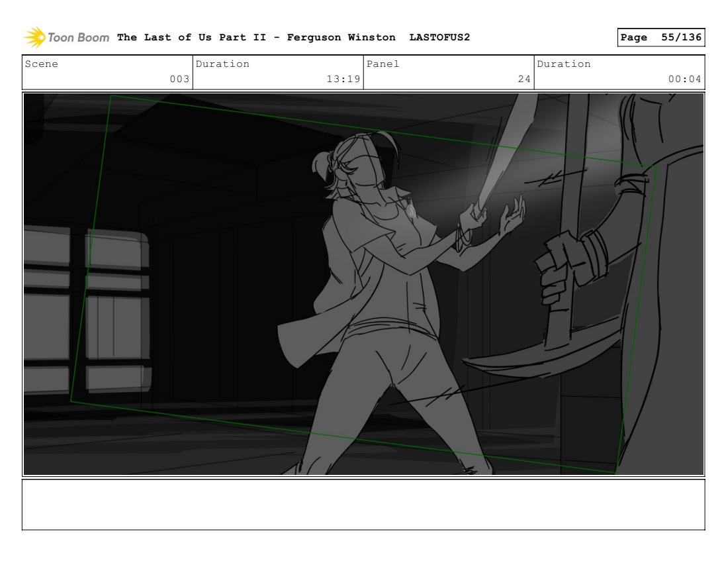728x563 pixels.
Task: Select the project title 'The Last of Us Part II - Ferguson Winston'
Action: (x=256, y=37)
